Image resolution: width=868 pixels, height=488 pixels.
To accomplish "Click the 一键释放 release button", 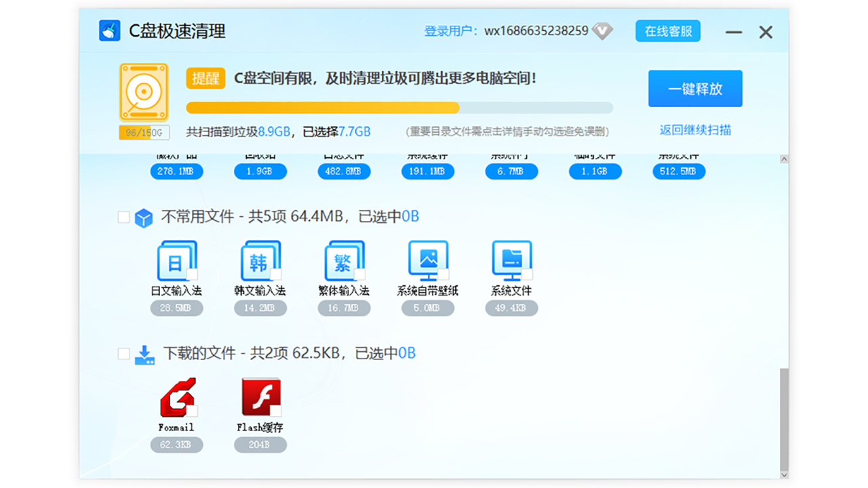I will tap(695, 89).
